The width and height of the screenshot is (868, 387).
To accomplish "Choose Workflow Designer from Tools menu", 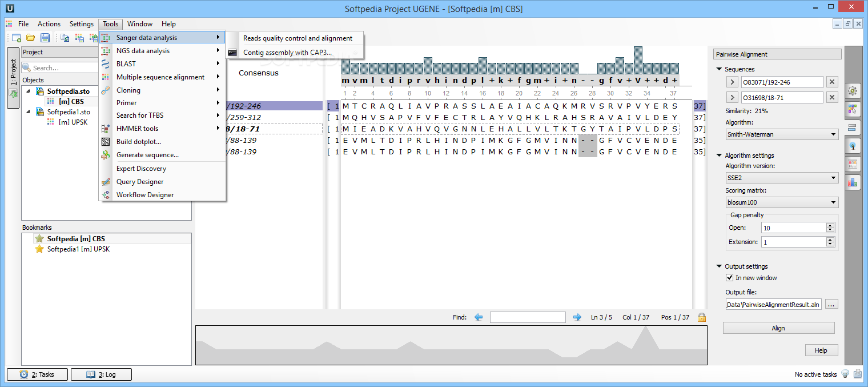I will (x=162, y=195).
